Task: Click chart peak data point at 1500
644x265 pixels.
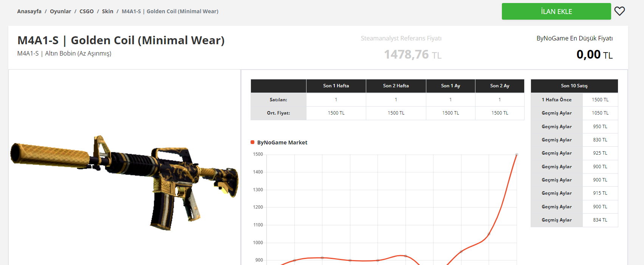Action: click(x=517, y=155)
